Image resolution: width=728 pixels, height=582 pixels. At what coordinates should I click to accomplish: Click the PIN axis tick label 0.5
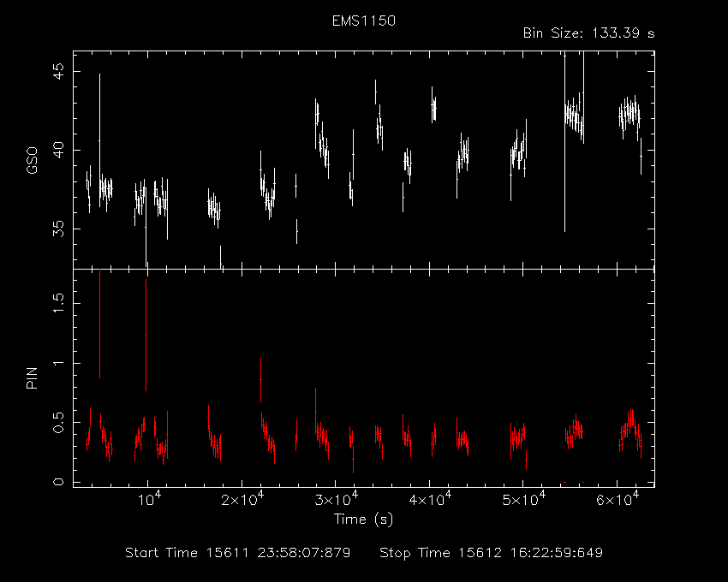coord(58,423)
